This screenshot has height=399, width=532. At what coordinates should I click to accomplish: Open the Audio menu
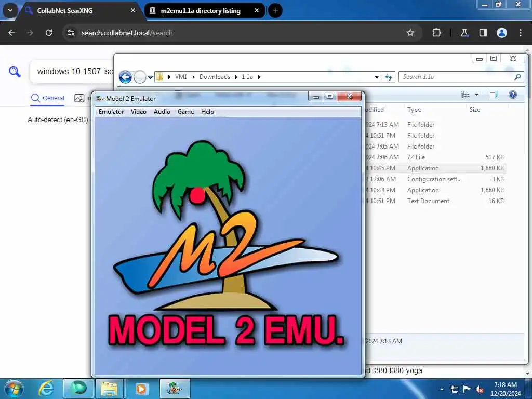click(162, 112)
